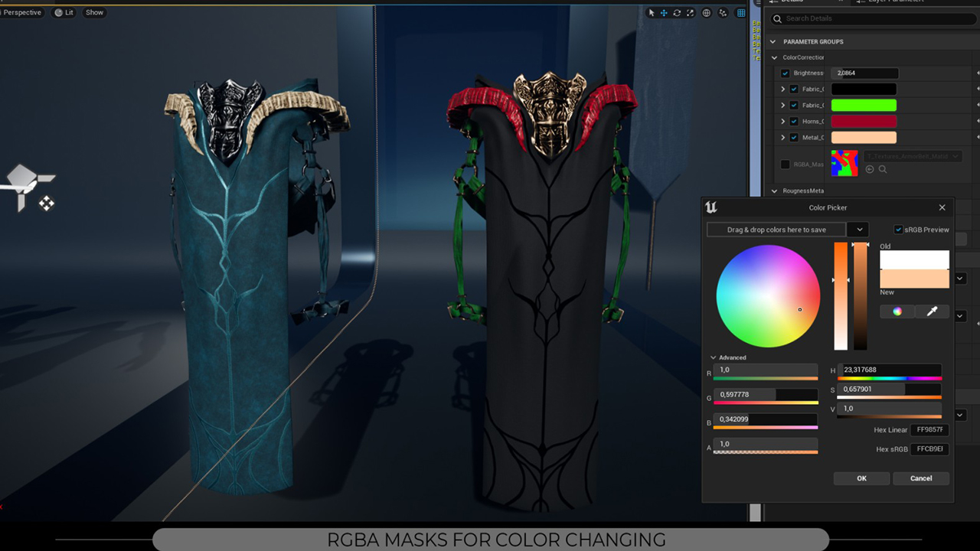Select the eyedropper tool in Color Picker
Screen dimensions: 980x551
coord(932,311)
